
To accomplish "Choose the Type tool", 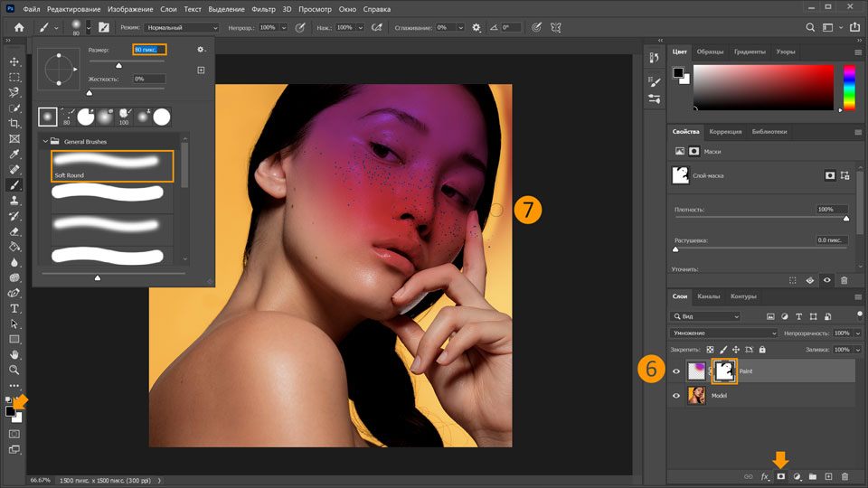I will pyautogui.click(x=14, y=308).
